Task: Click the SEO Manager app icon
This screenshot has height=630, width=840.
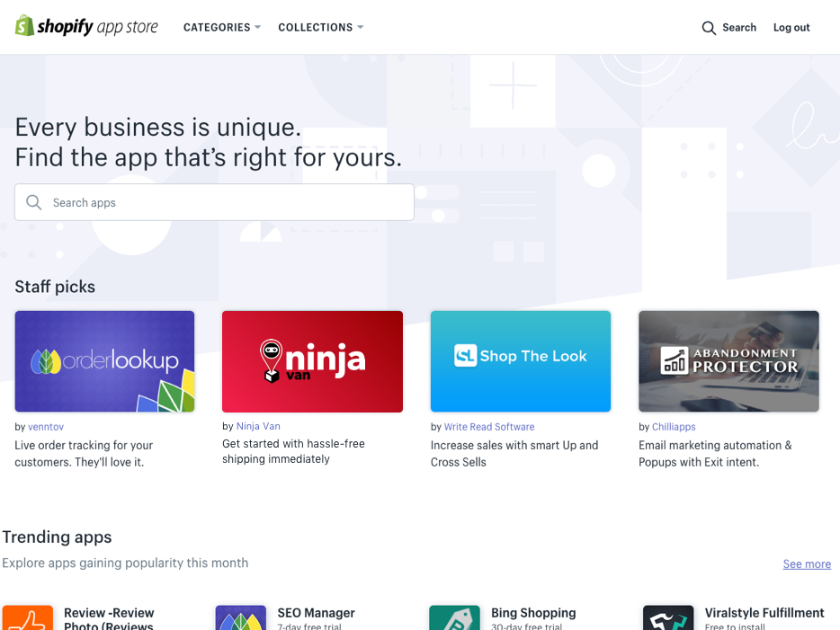Action: (241, 617)
